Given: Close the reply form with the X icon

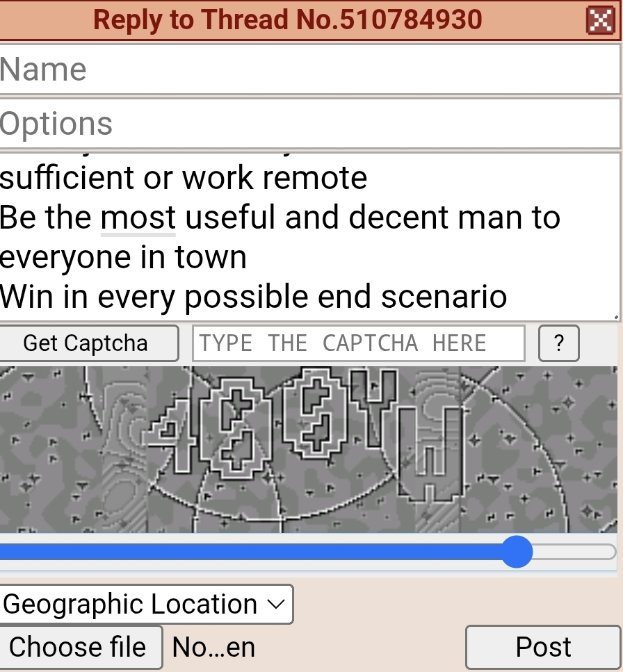Looking at the screenshot, I should click(x=600, y=20).
